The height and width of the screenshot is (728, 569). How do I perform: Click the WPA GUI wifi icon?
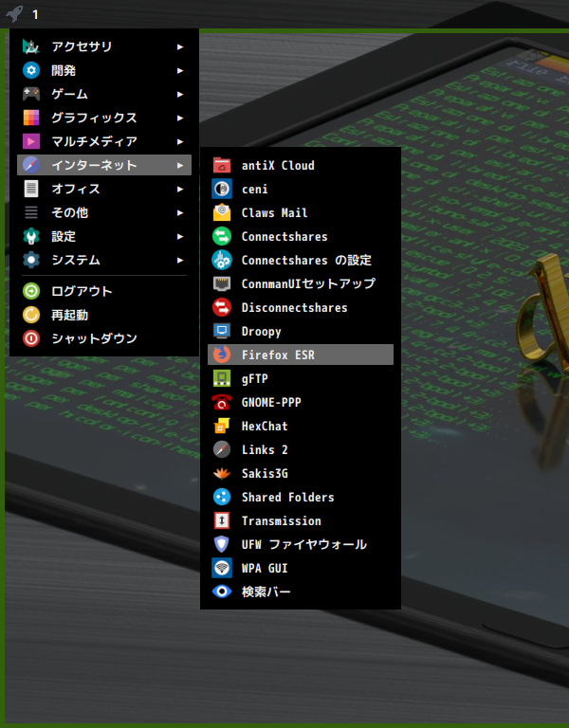point(222,568)
